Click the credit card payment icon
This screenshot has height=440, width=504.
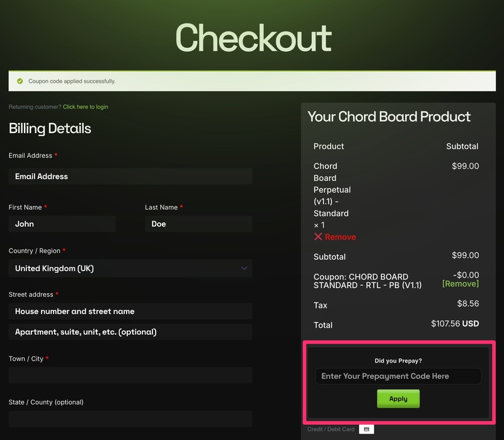pyautogui.click(x=367, y=429)
